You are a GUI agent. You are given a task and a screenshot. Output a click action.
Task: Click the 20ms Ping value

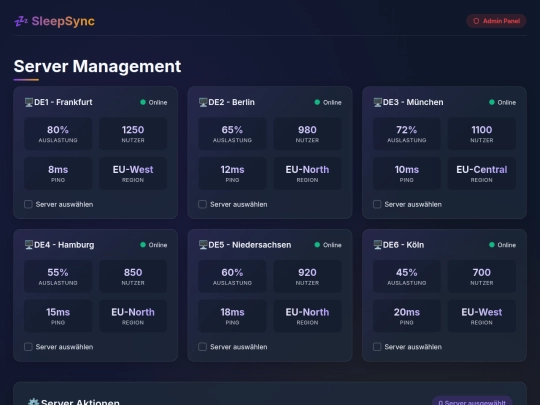tap(407, 312)
